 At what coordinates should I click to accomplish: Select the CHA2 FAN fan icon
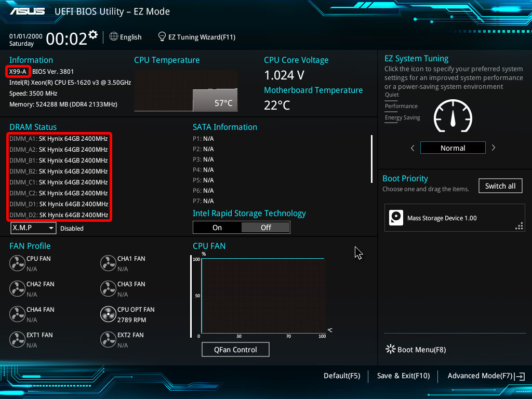pyautogui.click(x=17, y=289)
